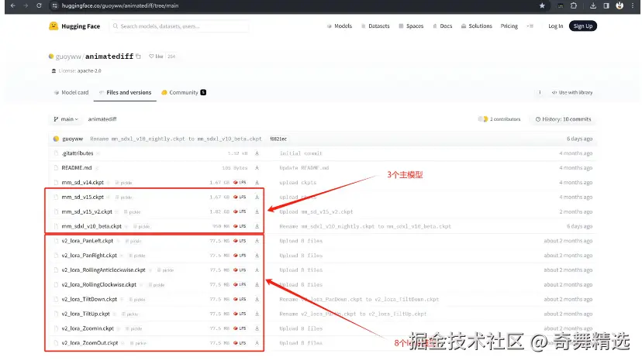
Task: Click the 2 contributors link
Action: pos(499,119)
